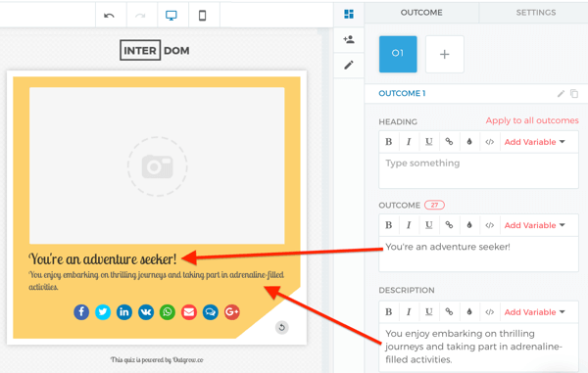Click the preview description paragraph text
The image size is (588, 373).
(x=157, y=281)
